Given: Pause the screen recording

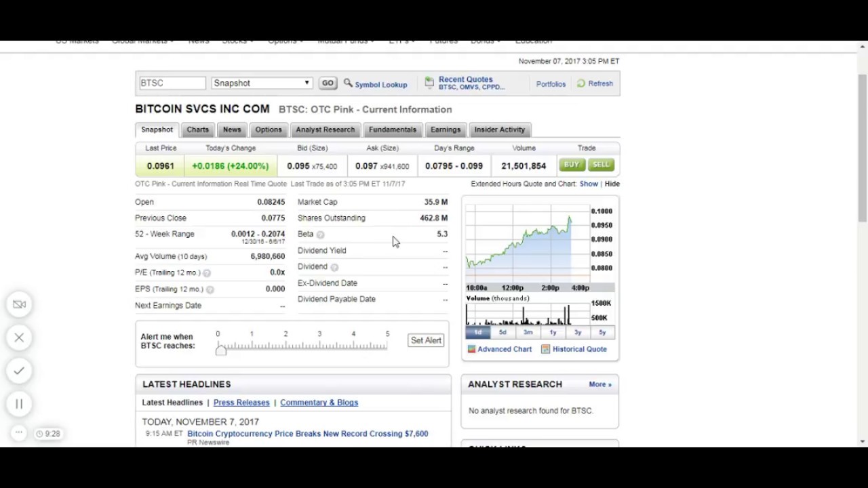Looking at the screenshot, I should pos(19,404).
